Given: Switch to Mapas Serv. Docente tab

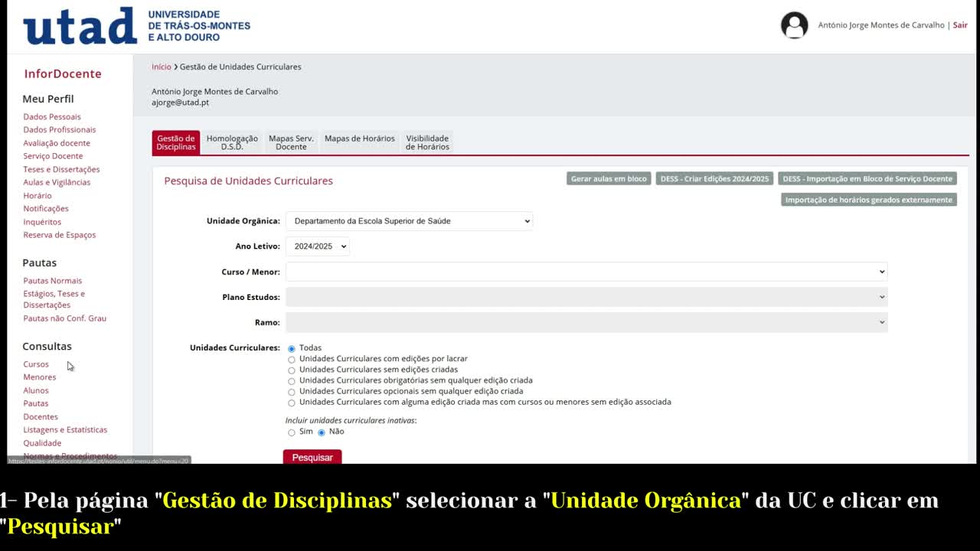Looking at the screenshot, I should pos(291,142).
